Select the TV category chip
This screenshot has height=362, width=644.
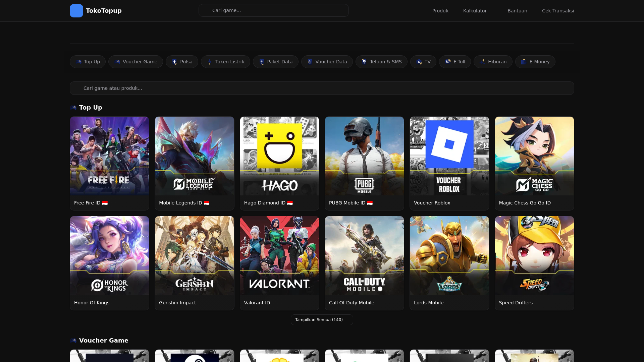423,62
